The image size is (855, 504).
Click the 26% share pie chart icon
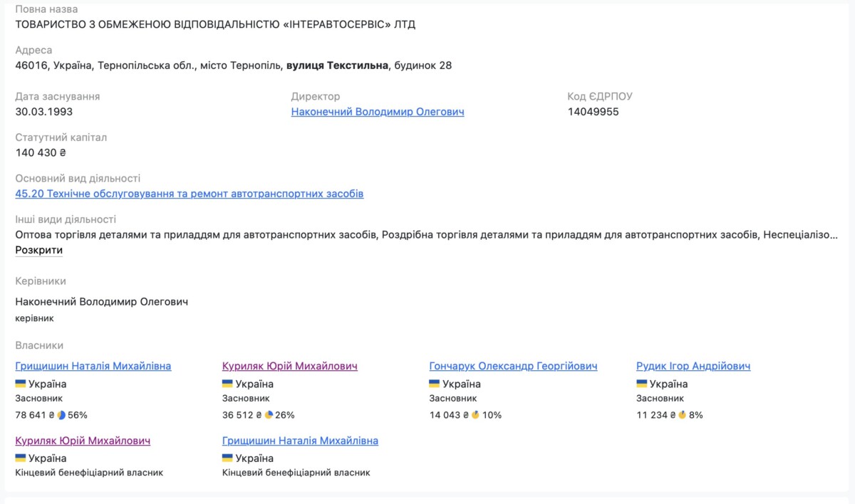coord(269,414)
